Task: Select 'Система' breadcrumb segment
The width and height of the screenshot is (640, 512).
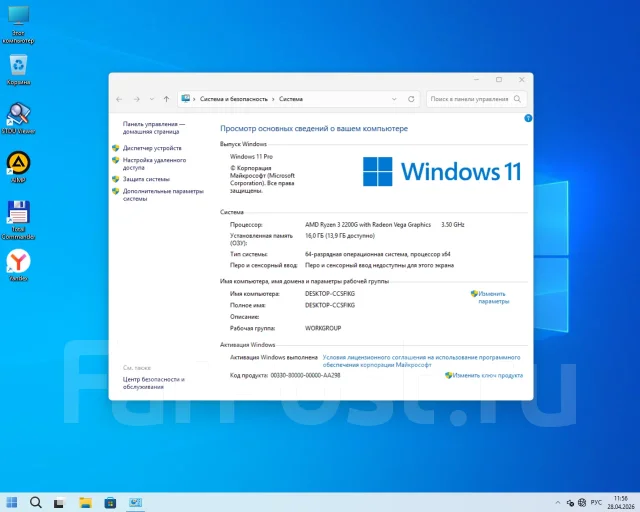Action: pos(291,99)
